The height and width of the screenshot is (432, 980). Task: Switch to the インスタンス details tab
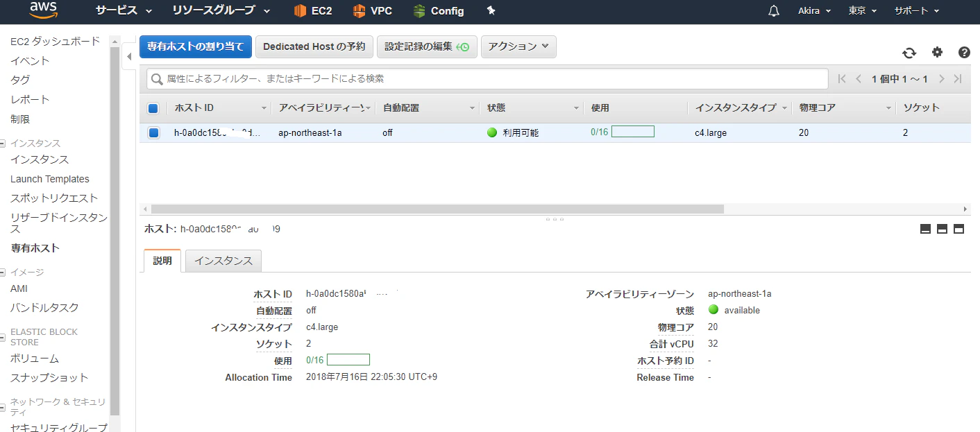tap(223, 261)
